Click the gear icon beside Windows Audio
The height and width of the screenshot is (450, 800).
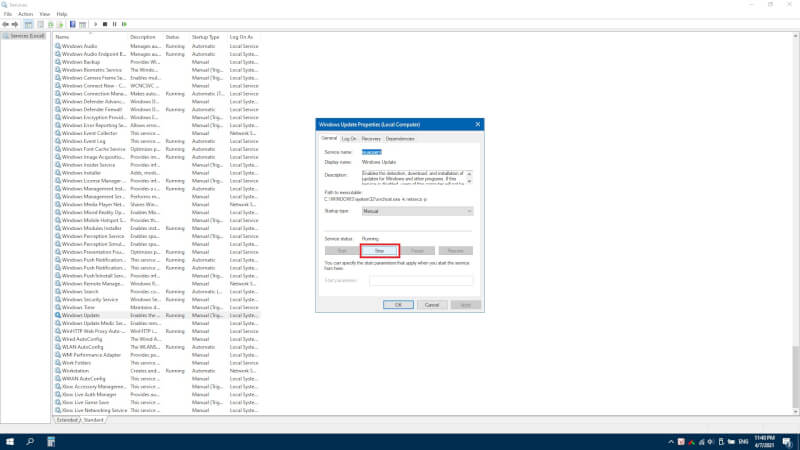pos(58,46)
